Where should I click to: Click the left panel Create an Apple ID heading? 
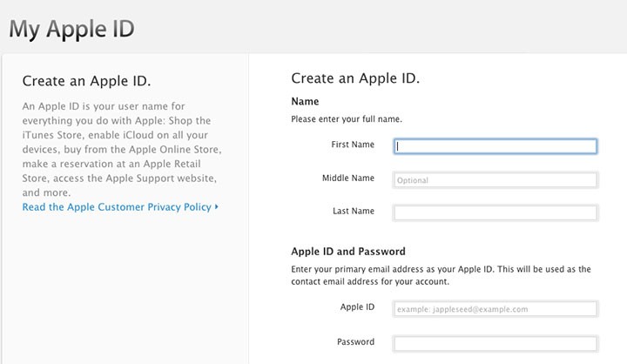point(87,81)
